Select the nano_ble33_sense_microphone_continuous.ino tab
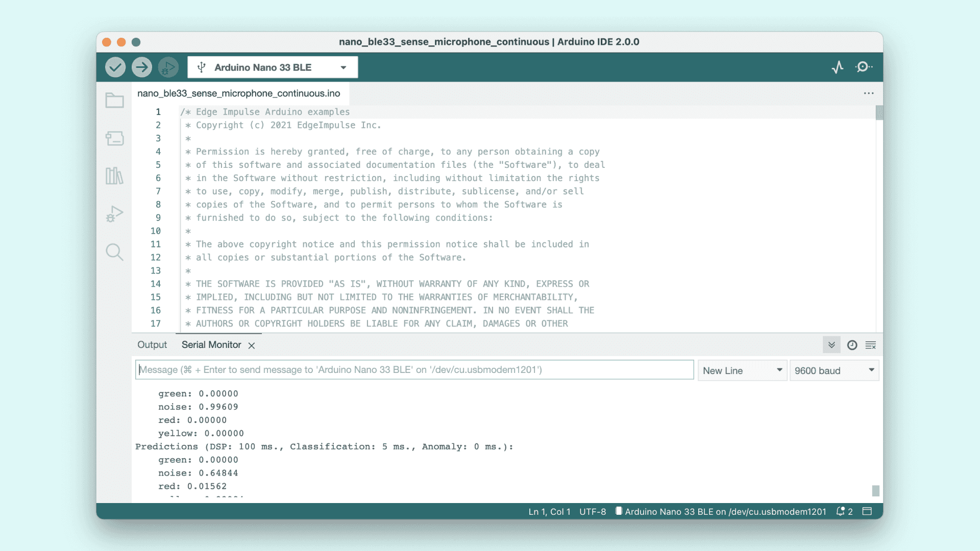The height and width of the screenshot is (551, 980). pyautogui.click(x=238, y=93)
